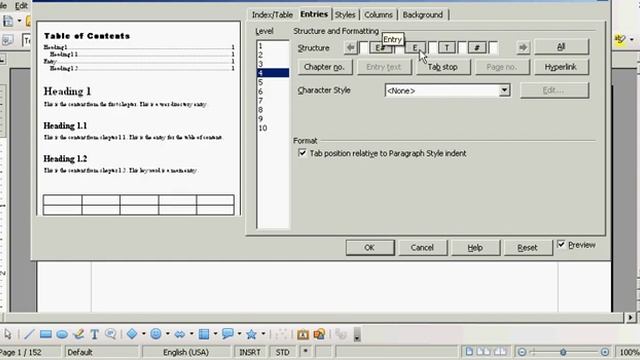Click the single page view layout icon
The image size is (640, 360).
point(469,351)
